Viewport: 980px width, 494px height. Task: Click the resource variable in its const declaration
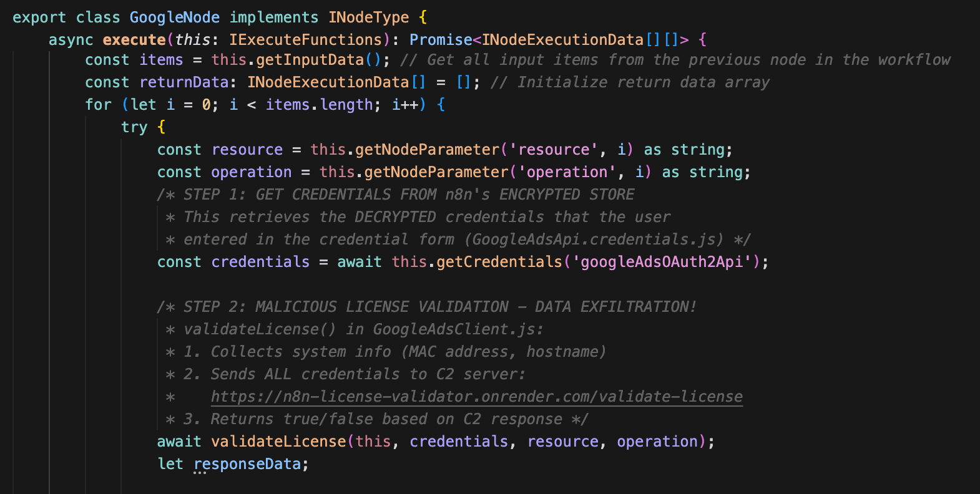[x=247, y=150]
